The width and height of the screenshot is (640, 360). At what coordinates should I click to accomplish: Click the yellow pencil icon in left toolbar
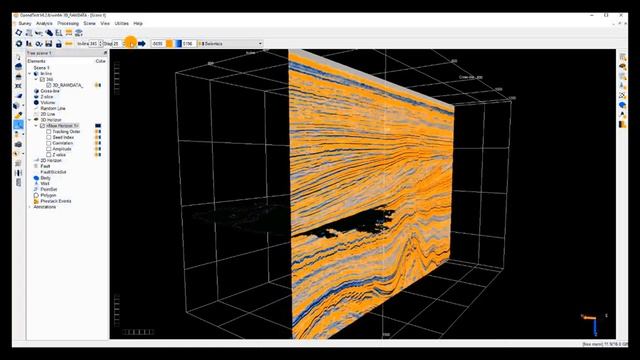click(x=18, y=115)
